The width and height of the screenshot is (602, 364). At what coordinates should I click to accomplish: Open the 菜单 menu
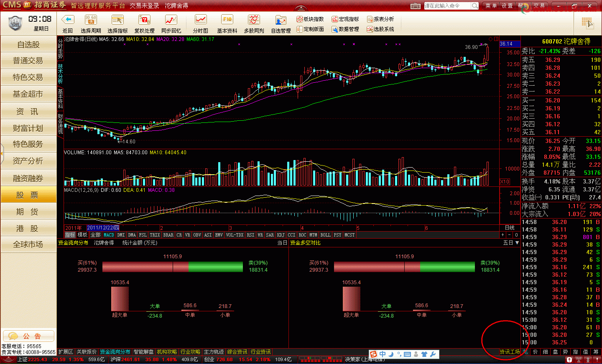click(491, 6)
